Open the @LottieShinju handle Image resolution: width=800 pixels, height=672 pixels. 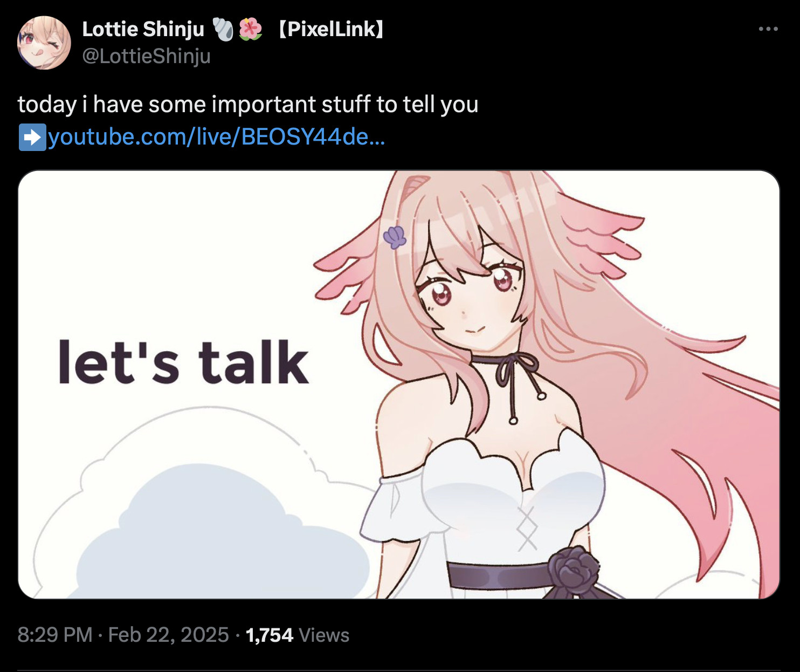pyautogui.click(x=146, y=56)
